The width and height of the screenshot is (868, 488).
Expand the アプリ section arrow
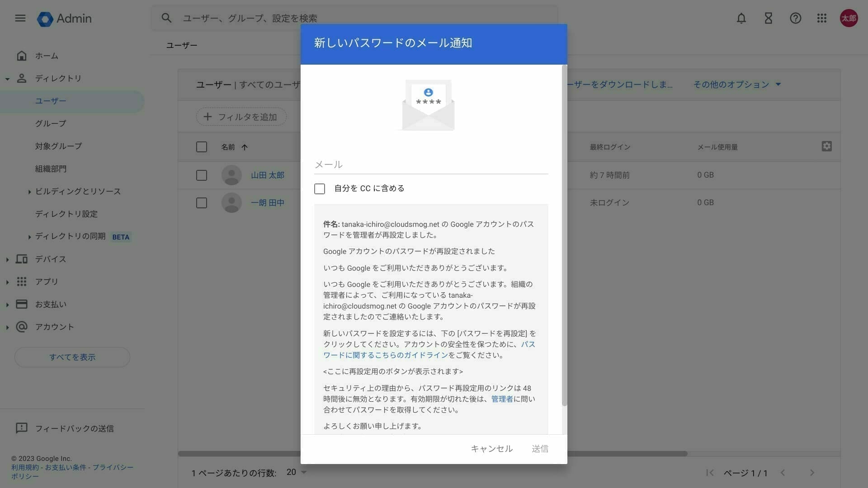7,282
